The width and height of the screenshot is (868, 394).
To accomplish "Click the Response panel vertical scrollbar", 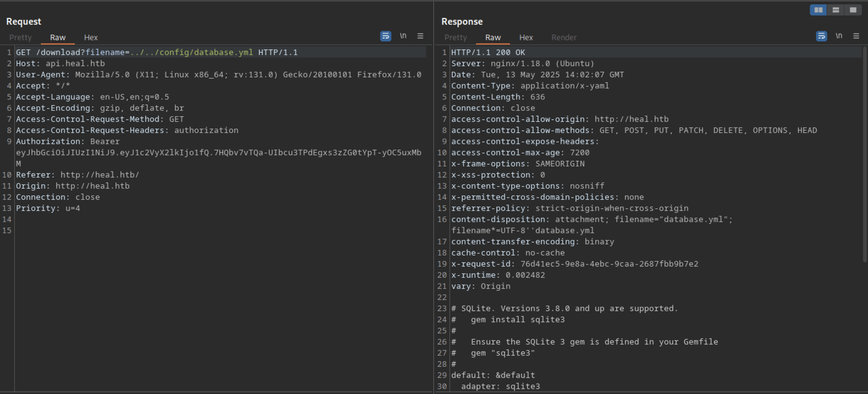I will (x=864, y=153).
